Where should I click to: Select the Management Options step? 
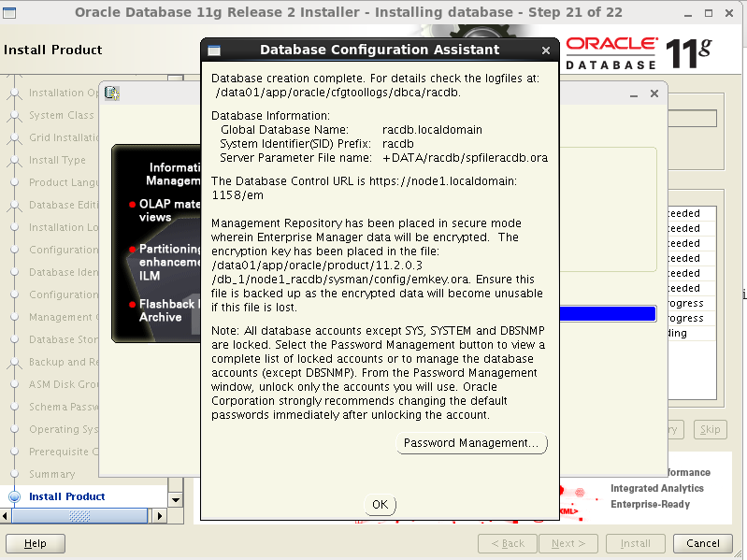[x=64, y=317]
